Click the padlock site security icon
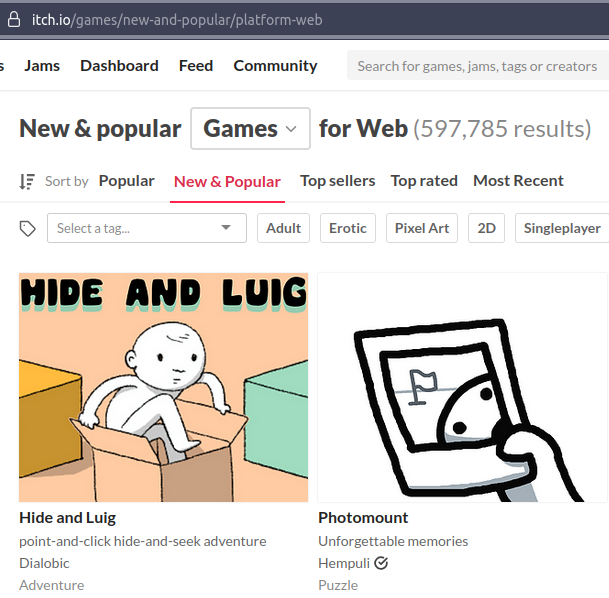 (x=14, y=19)
